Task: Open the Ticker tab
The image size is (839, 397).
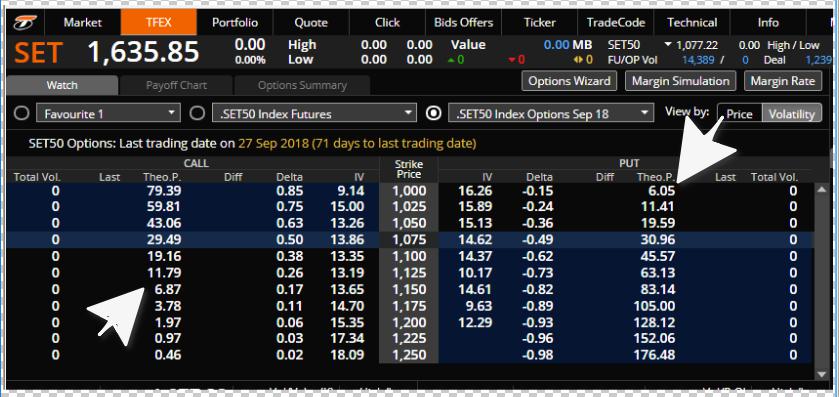Action: point(539,22)
